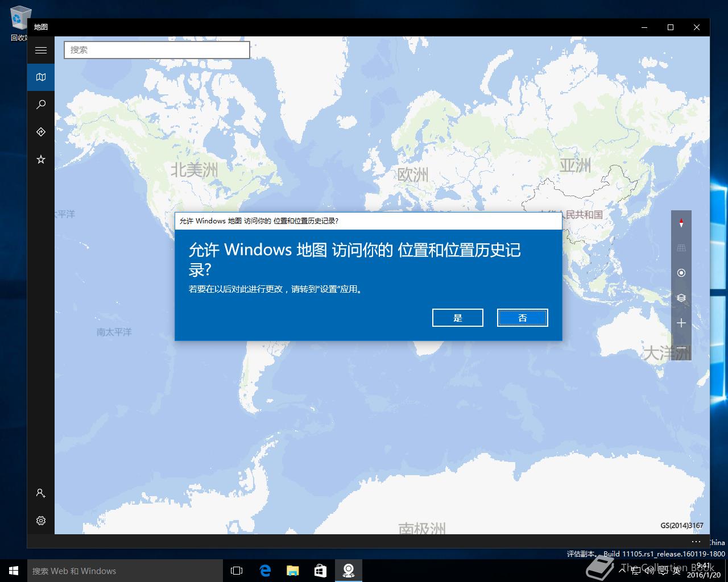
Task: Launch Microsoft Edge from the taskbar
Action: click(265, 571)
